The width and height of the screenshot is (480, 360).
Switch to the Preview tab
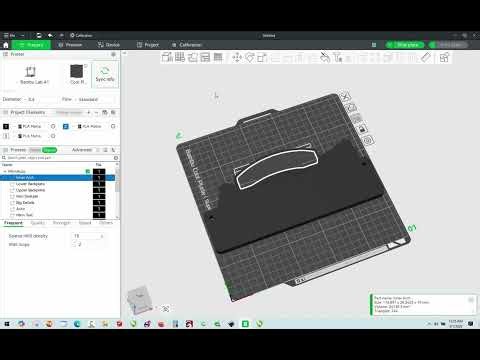[x=70, y=45]
